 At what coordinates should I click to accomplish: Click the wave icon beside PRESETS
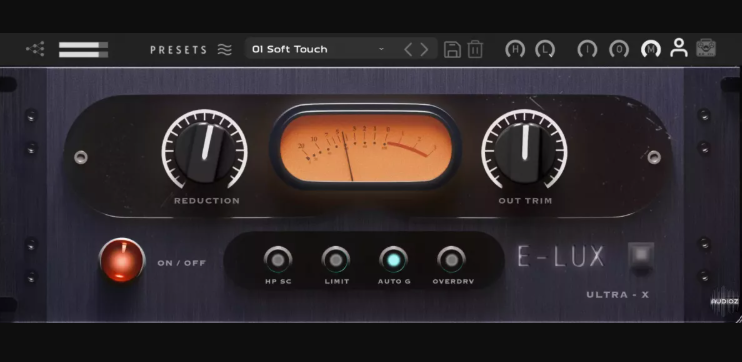pos(225,49)
